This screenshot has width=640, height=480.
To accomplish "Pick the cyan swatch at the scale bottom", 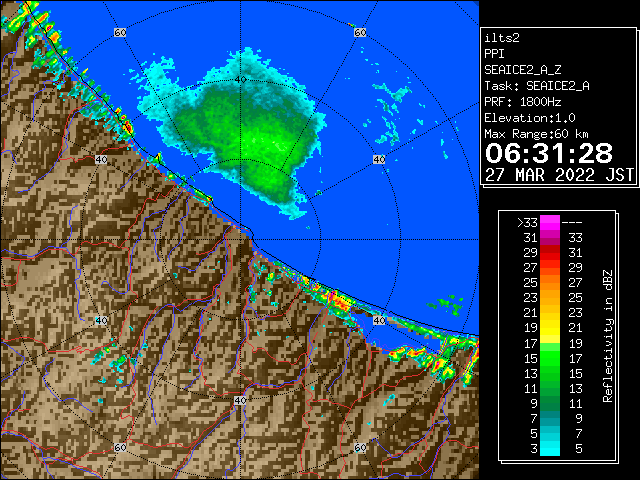I will [550, 448].
